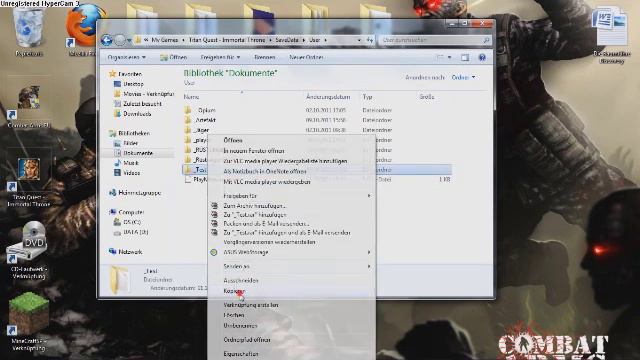Select Movies - Verknüpfung in navigation pane

click(148, 94)
